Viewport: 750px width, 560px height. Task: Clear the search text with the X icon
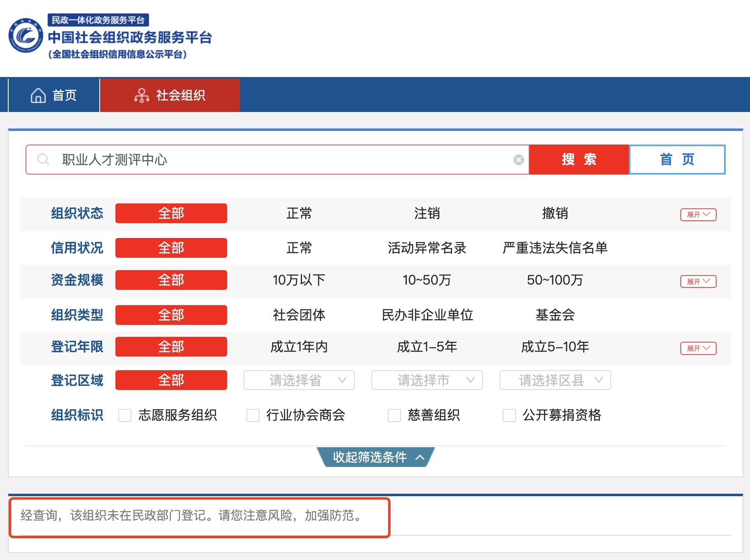[x=518, y=160]
